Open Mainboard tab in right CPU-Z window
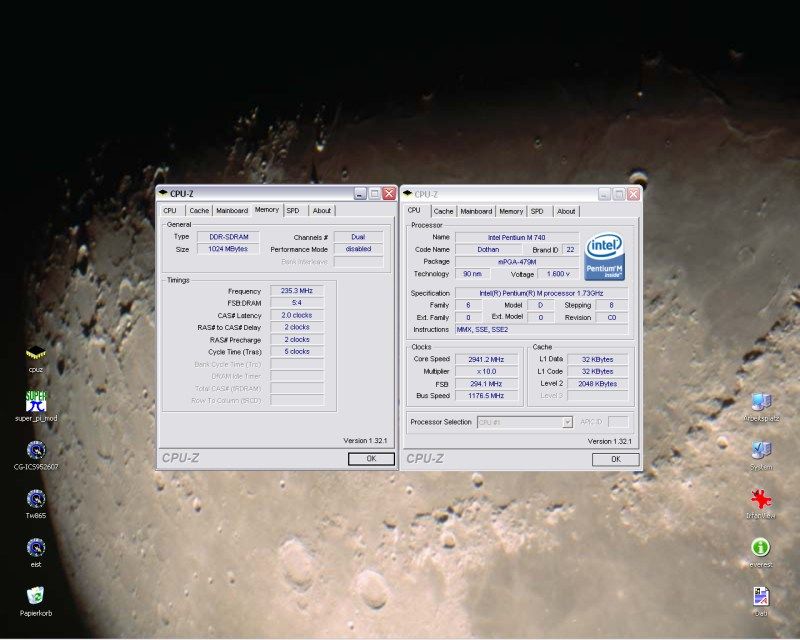The height and width of the screenshot is (640, 800). pyautogui.click(x=476, y=211)
